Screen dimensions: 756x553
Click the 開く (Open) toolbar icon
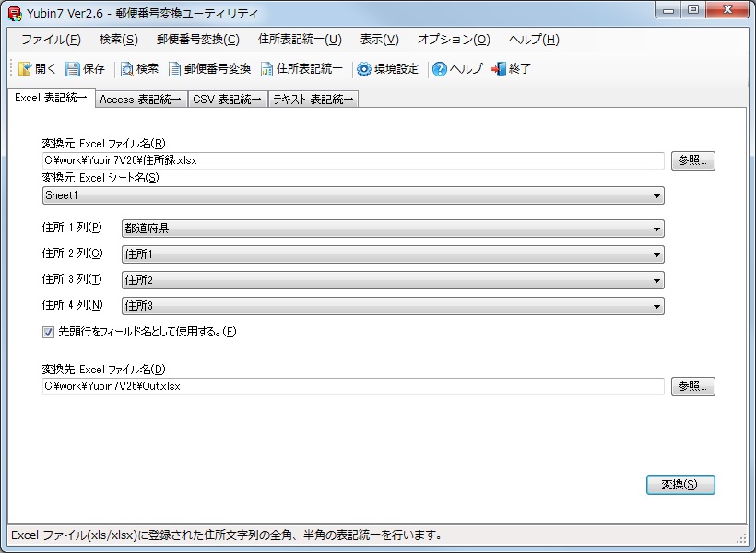[25, 69]
